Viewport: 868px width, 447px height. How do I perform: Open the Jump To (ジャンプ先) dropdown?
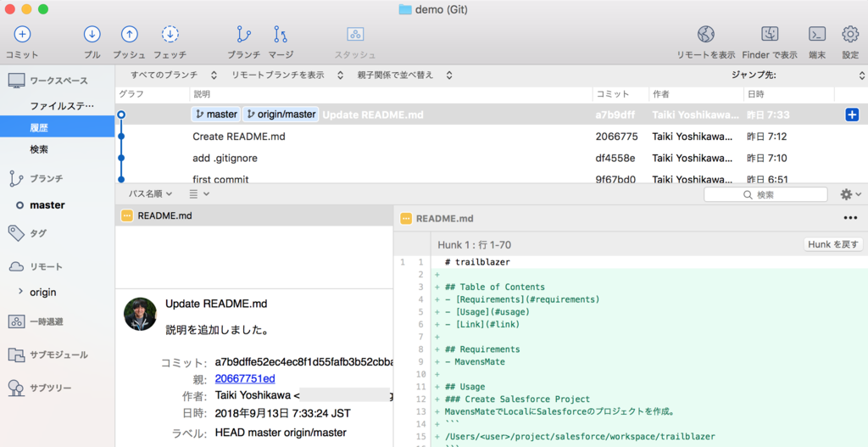click(x=797, y=75)
